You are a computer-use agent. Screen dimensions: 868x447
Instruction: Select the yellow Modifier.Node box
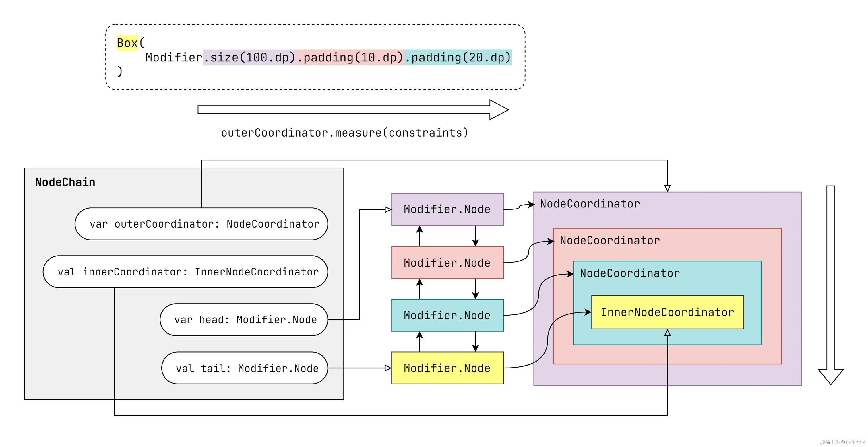pos(447,368)
